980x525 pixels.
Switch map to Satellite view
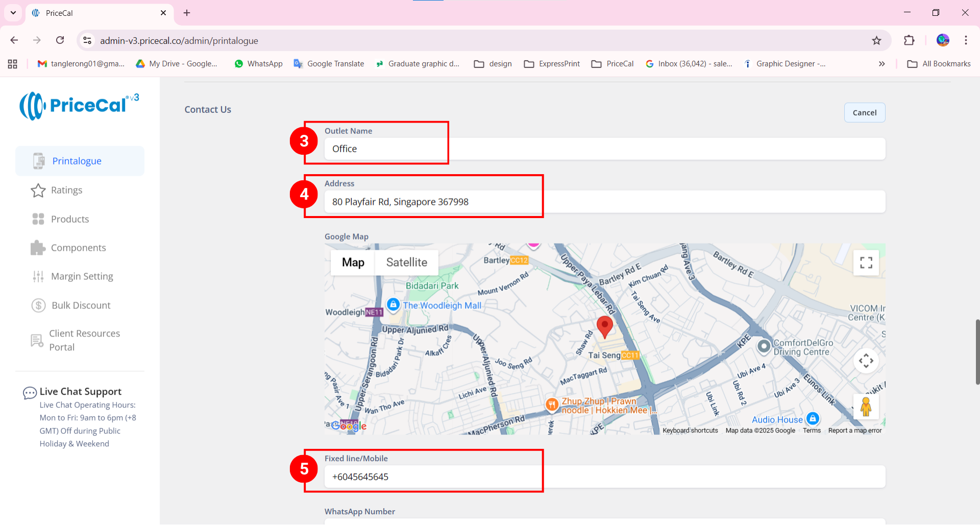coord(406,262)
